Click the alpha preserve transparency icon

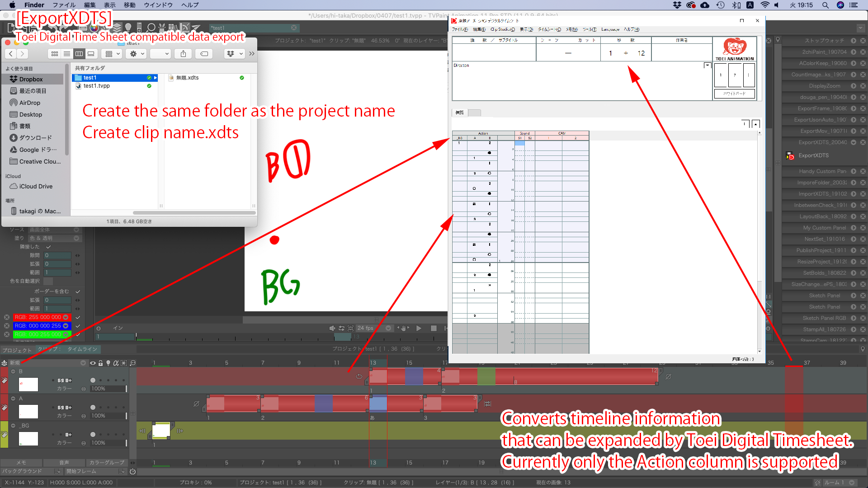coord(116,363)
